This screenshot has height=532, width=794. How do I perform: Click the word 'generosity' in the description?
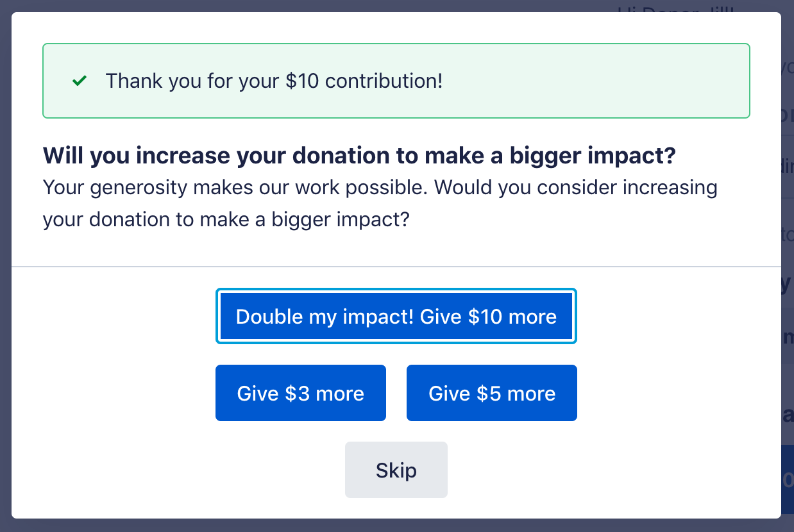point(133,188)
